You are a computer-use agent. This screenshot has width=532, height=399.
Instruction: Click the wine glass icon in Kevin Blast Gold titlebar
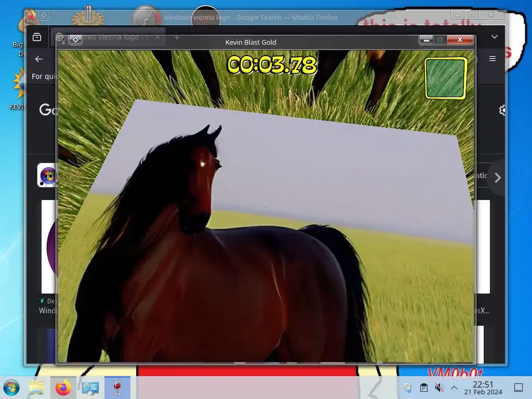tap(63, 39)
